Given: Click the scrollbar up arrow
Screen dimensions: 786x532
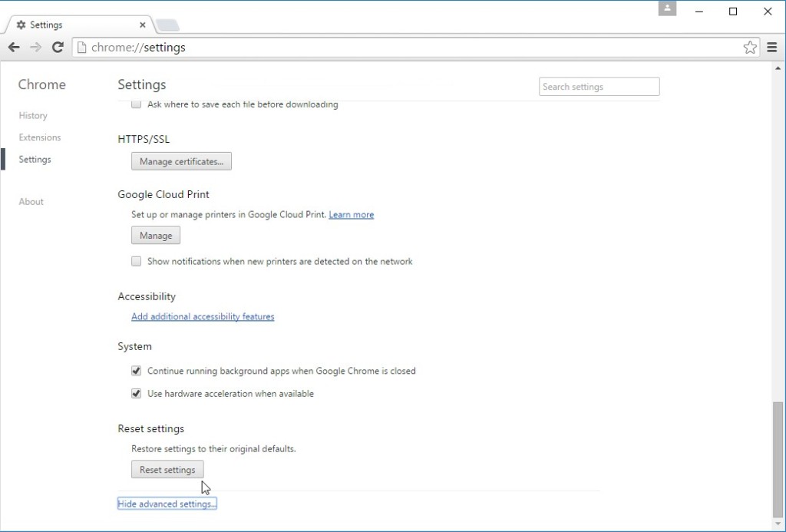Looking at the screenshot, I should point(778,68).
